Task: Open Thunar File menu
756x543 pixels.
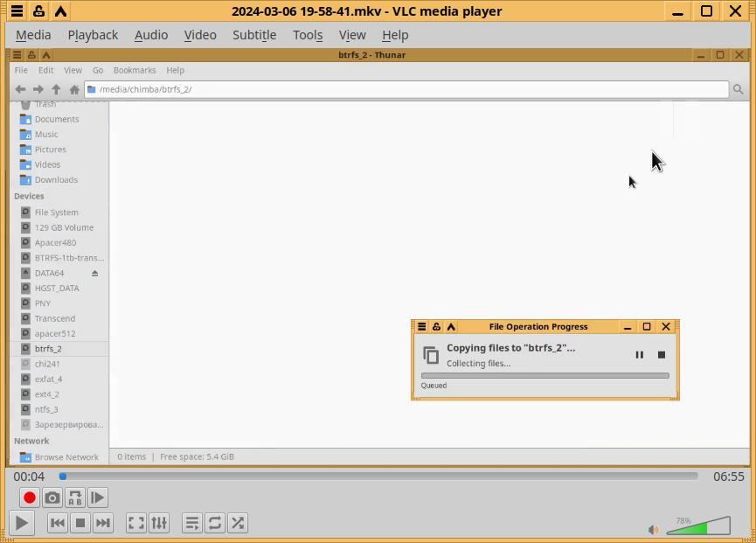Action: coord(21,71)
